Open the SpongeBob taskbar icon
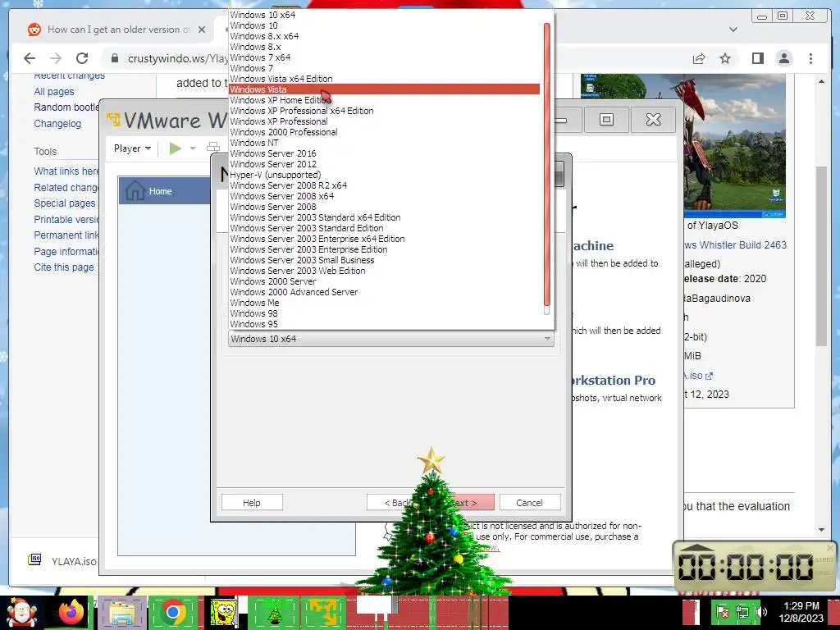Screen dimensions: 840x630 click(223, 612)
